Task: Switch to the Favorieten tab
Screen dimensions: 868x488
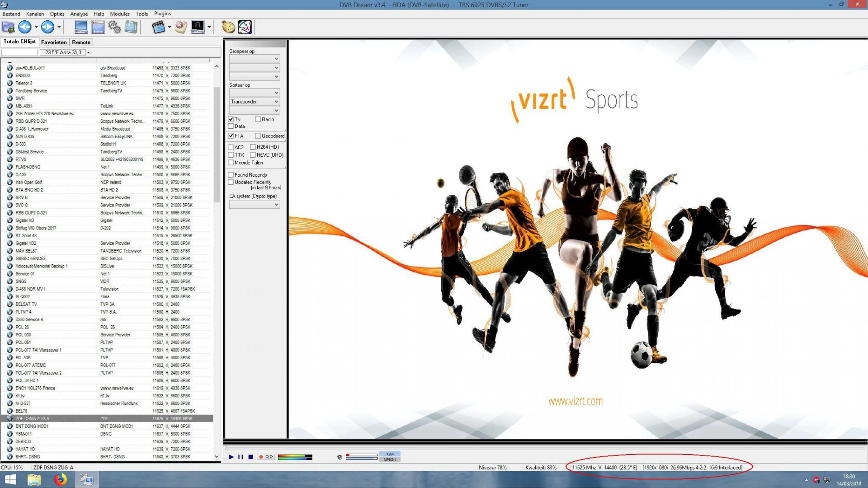Action: click(x=54, y=42)
